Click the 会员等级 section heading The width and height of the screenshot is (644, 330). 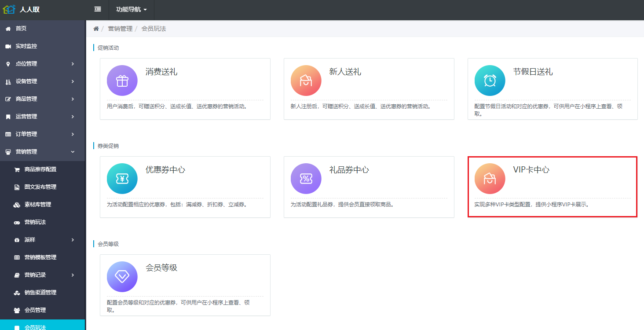pos(108,244)
